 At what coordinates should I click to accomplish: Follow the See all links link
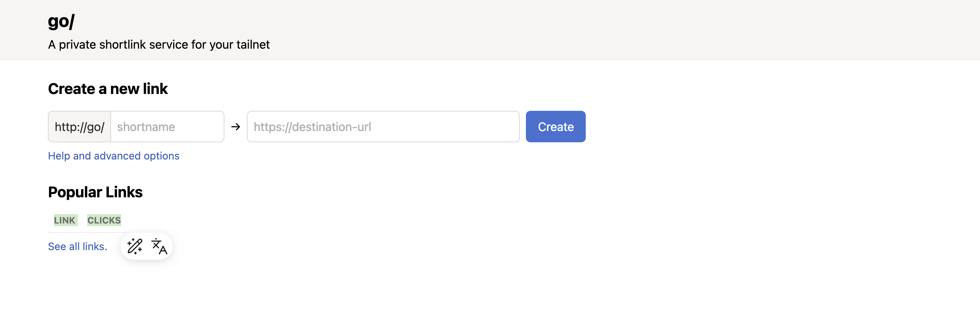pos(77,246)
